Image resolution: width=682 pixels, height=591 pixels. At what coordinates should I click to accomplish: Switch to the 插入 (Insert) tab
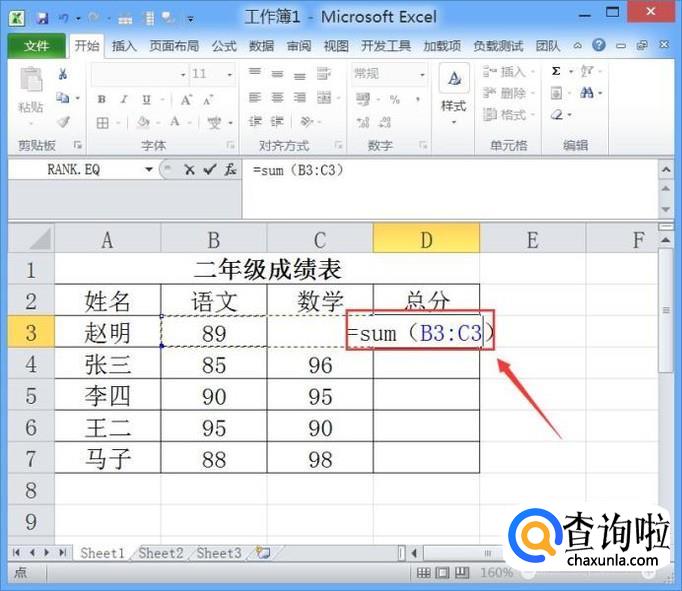(124, 46)
